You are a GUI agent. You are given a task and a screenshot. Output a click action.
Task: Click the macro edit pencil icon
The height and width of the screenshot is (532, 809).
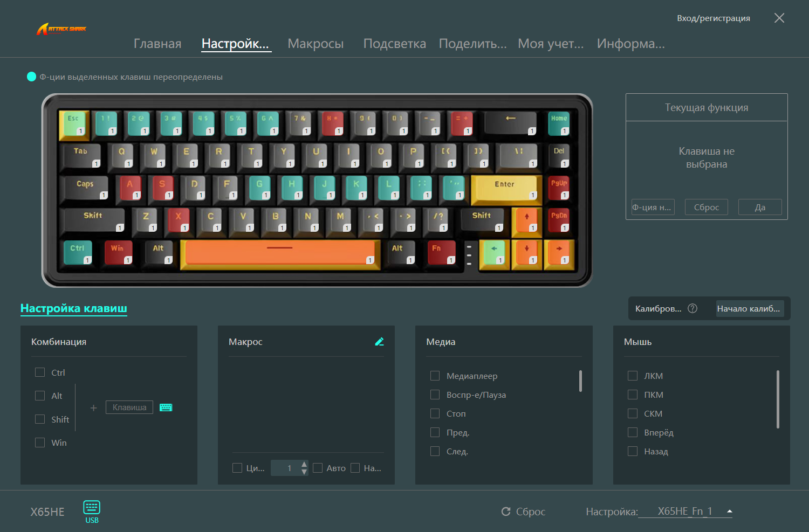tap(379, 342)
